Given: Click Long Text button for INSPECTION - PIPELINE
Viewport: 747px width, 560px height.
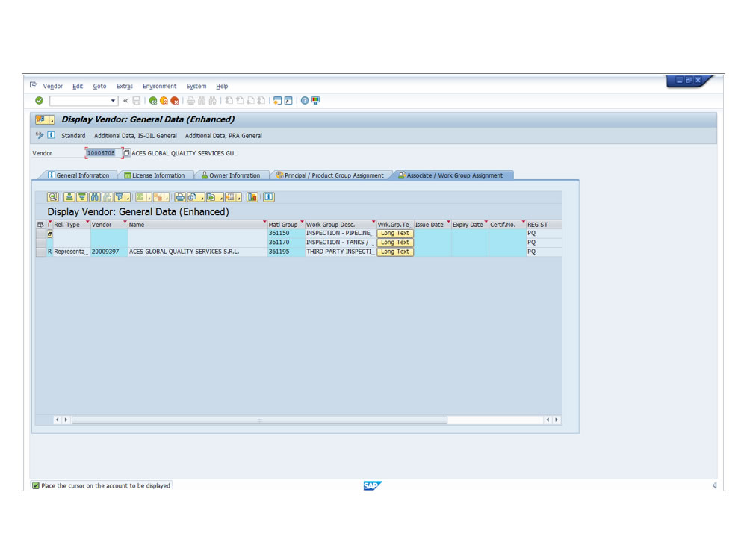Looking at the screenshot, I should click(394, 234).
